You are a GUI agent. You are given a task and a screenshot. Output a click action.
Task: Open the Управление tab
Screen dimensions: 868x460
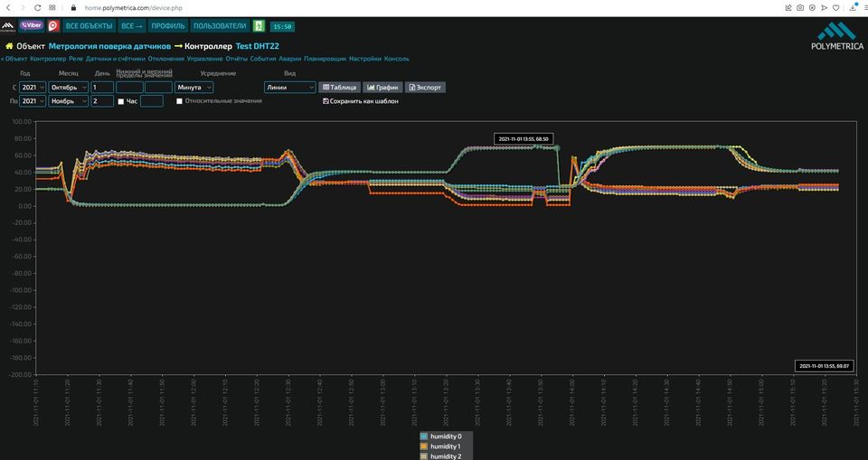coord(205,59)
